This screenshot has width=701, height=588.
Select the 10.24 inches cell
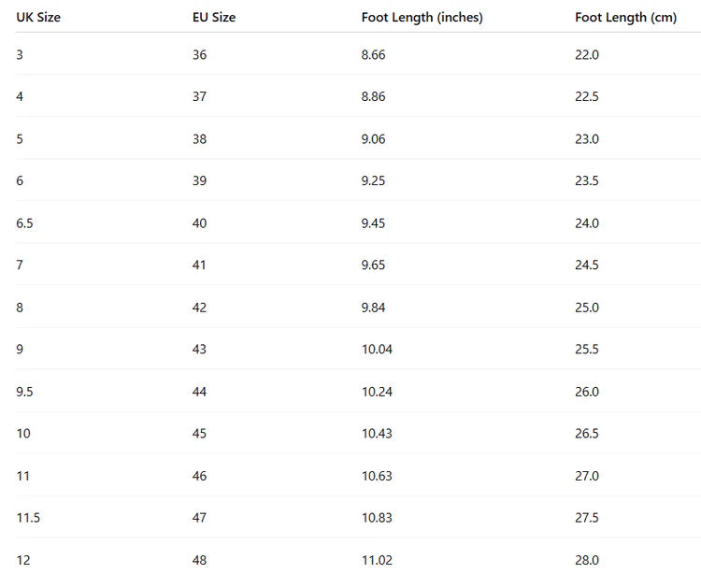tap(377, 392)
